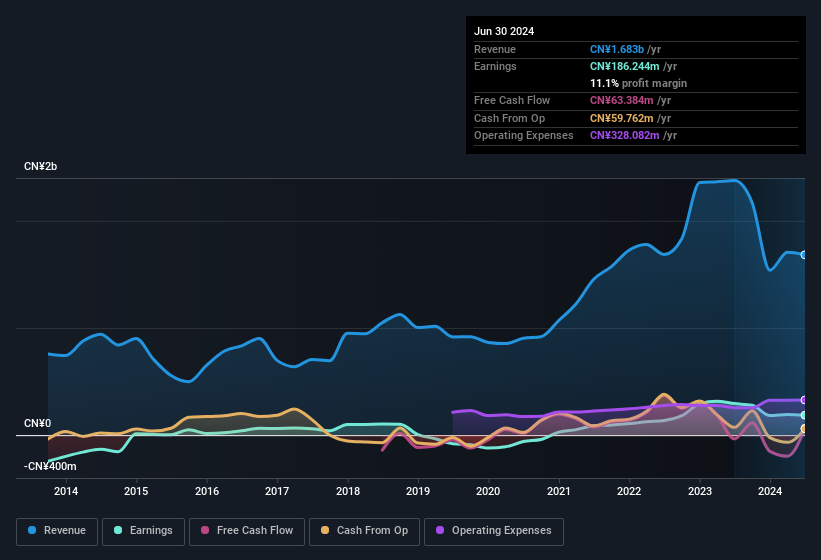Click the Free Cash Flow label in tooltip
Viewport: 821px width, 560px height.
(512, 100)
